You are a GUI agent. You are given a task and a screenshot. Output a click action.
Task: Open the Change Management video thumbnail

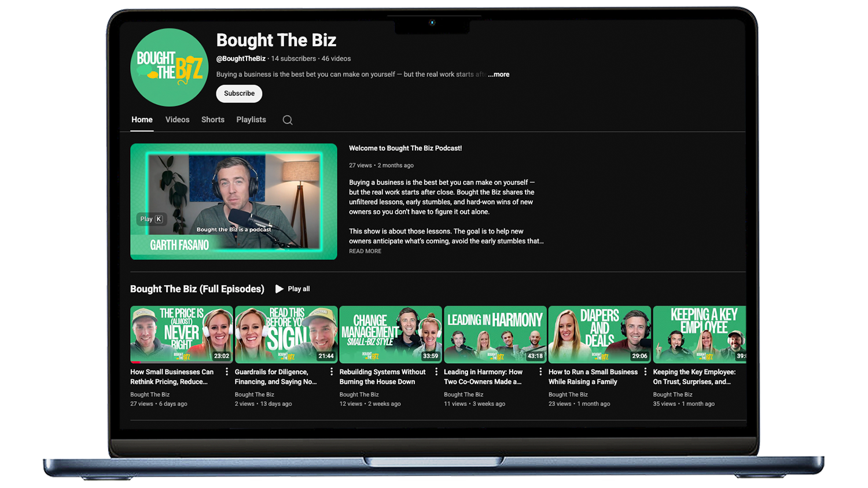390,334
